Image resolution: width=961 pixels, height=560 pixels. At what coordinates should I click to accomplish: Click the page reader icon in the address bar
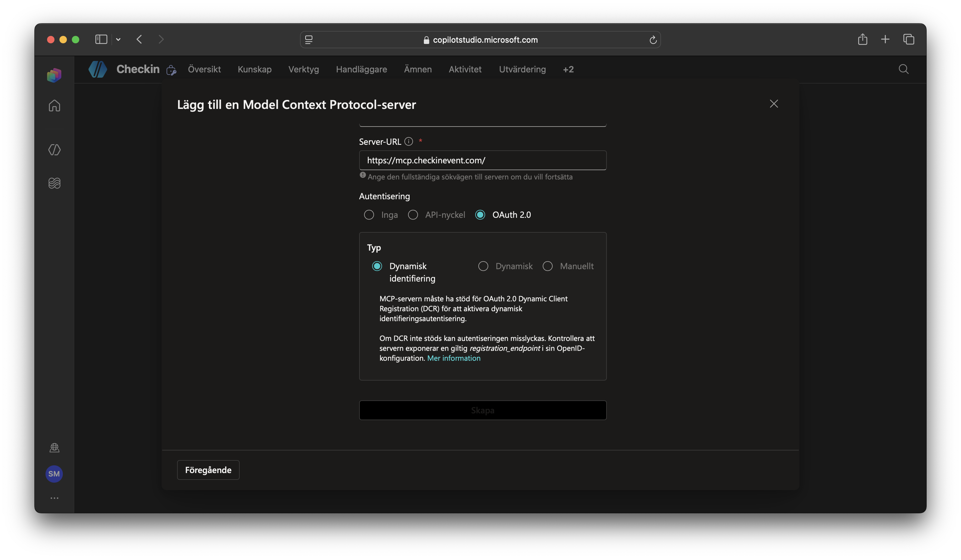(x=309, y=40)
